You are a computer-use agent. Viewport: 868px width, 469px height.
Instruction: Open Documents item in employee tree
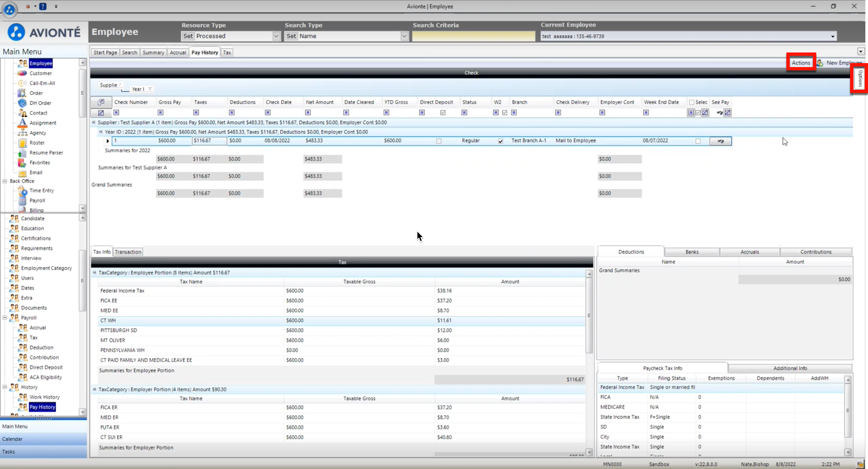click(x=34, y=308)
